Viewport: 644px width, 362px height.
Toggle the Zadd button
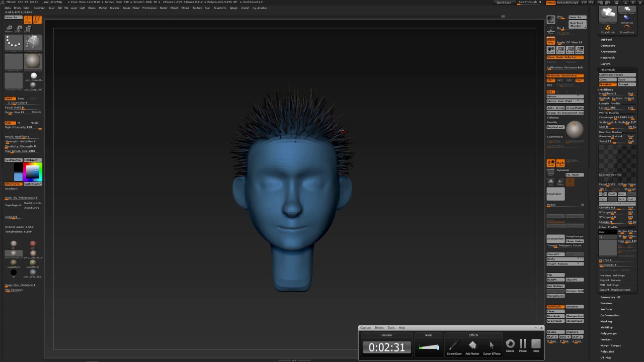pyautogui.click(x=9, y=99)
